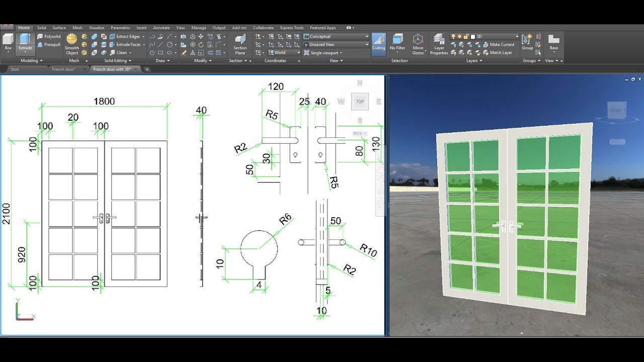
Task: Click the white layer color swatch
Action: 473,36
